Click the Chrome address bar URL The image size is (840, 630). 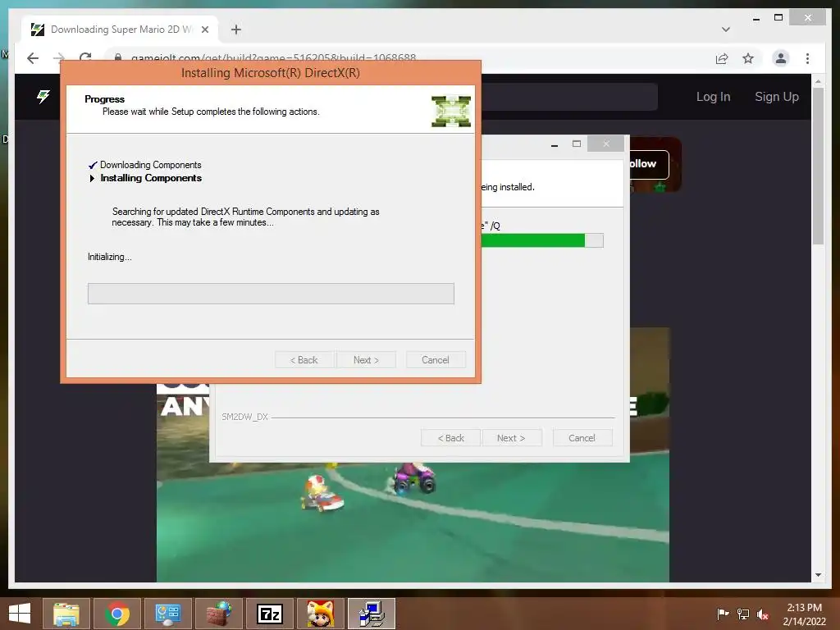coord(273,57)
